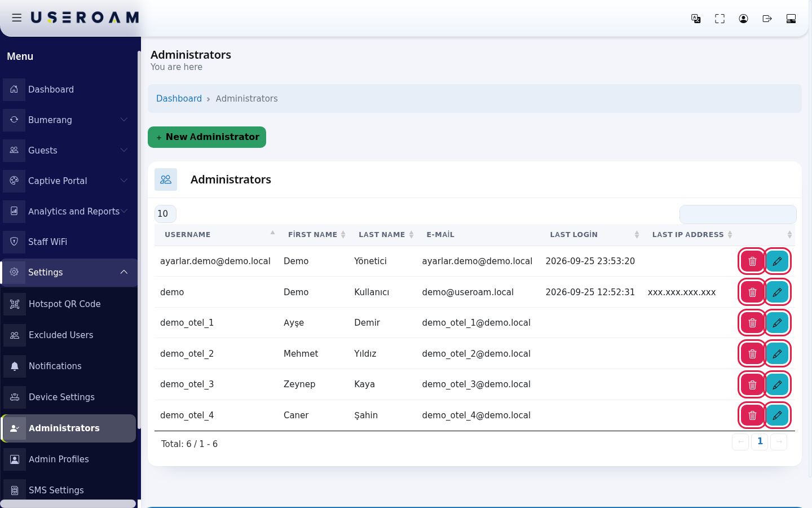This screenshot has width=812, height=508.
Task: Toggle fullscreen mode icon
Action: point(720,19)
